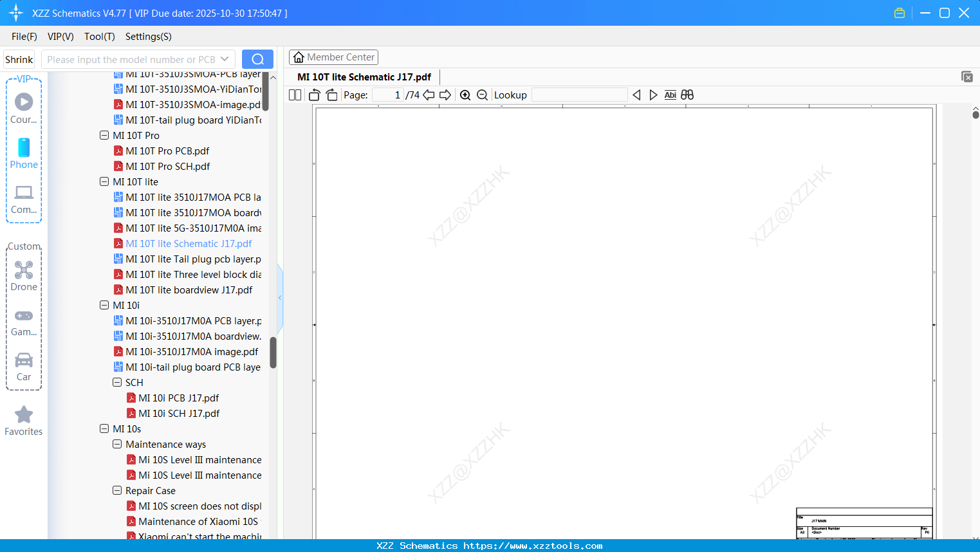Open MI 10T lite 3510J17MOA boardview file
980x552 pixels.
pos(187,213)
